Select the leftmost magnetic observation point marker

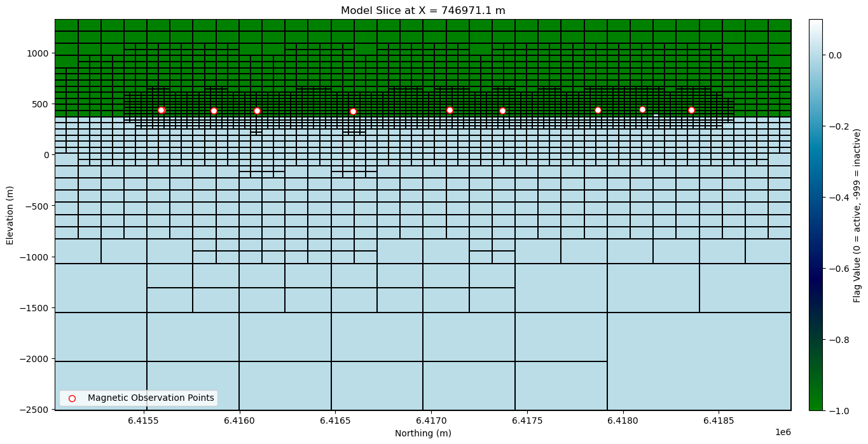[162, 109]
